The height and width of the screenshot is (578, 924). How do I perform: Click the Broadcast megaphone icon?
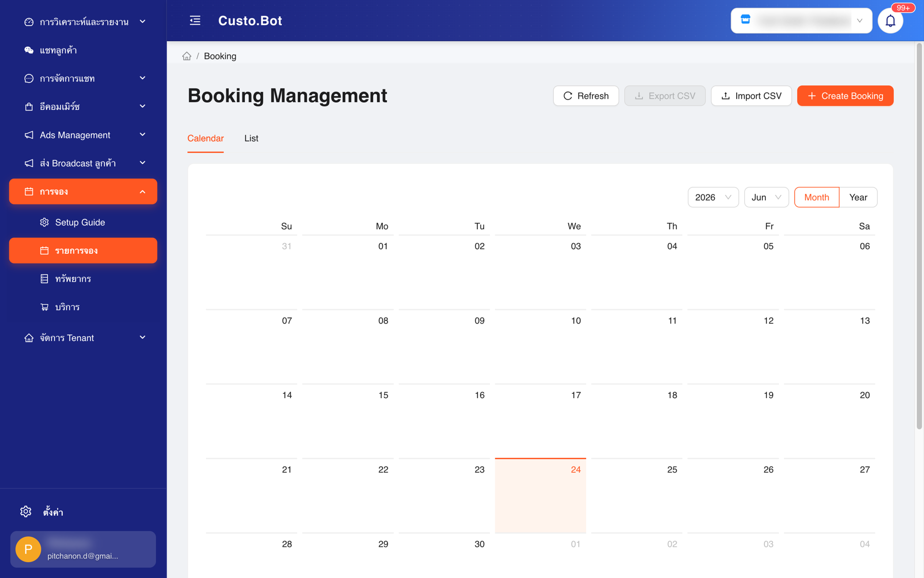pyautogui.click(x=29, y=163)
